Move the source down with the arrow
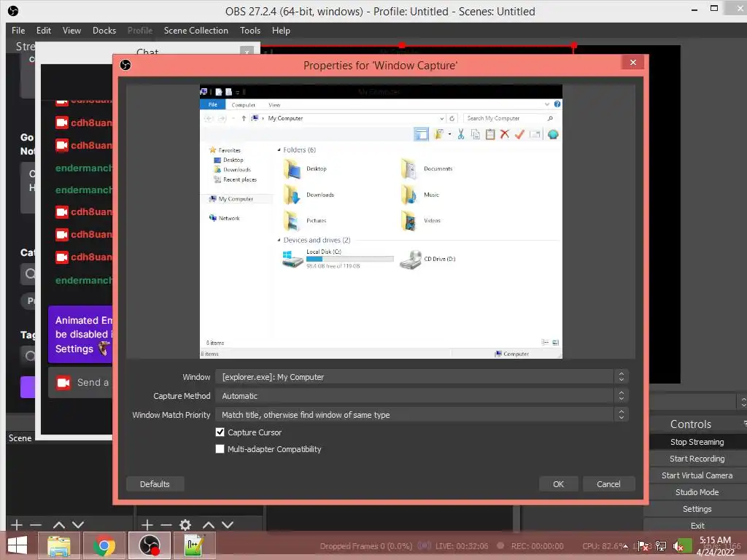This screenshot has height=560, width=747. pyautogui.click(x=228, y=525)
